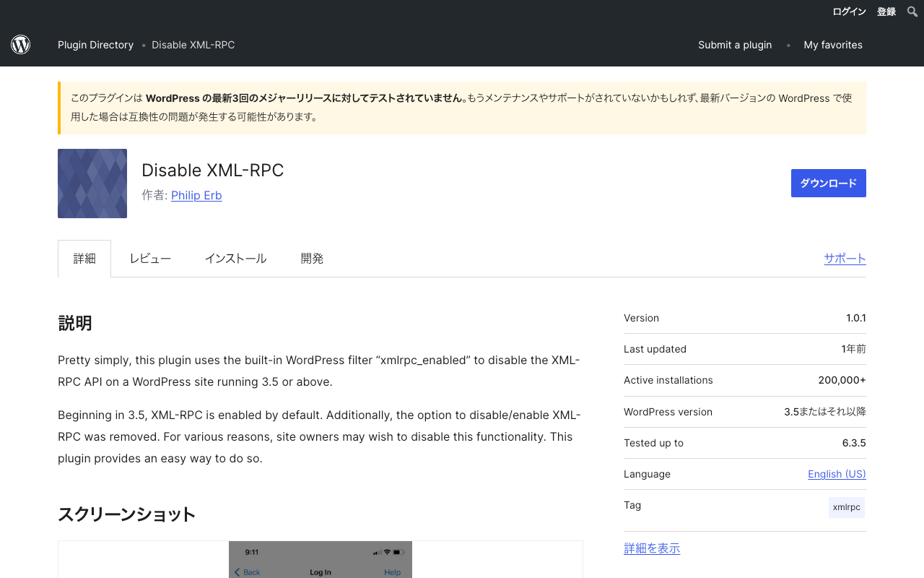Click the xmlrpc tag
Image resolution: width=924 pixels, height=578 pixels.
(847, 507)
